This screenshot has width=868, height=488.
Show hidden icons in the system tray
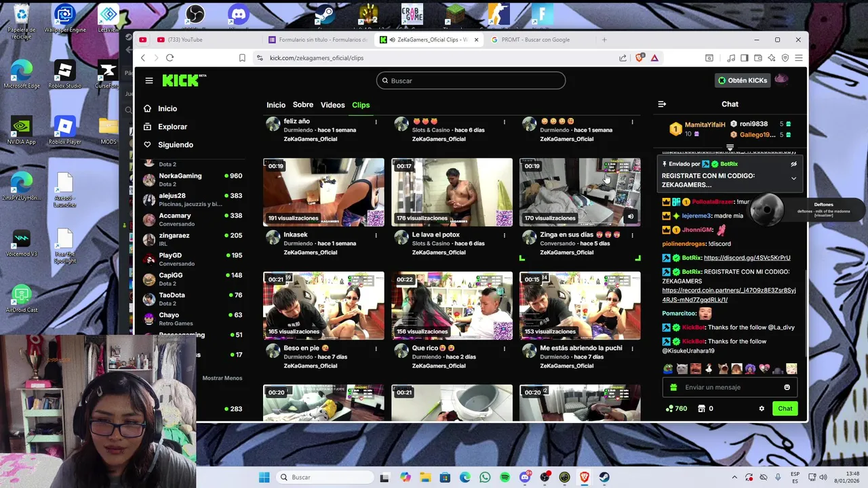734,477
